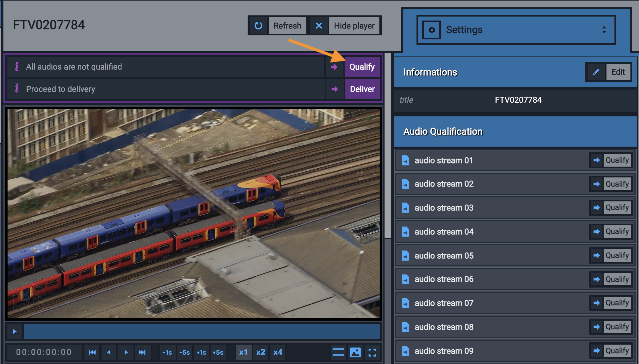The height and width of the screenshot is (364, 639).
Task: Open the Settings dropdown
Action: tap(516, 30)
